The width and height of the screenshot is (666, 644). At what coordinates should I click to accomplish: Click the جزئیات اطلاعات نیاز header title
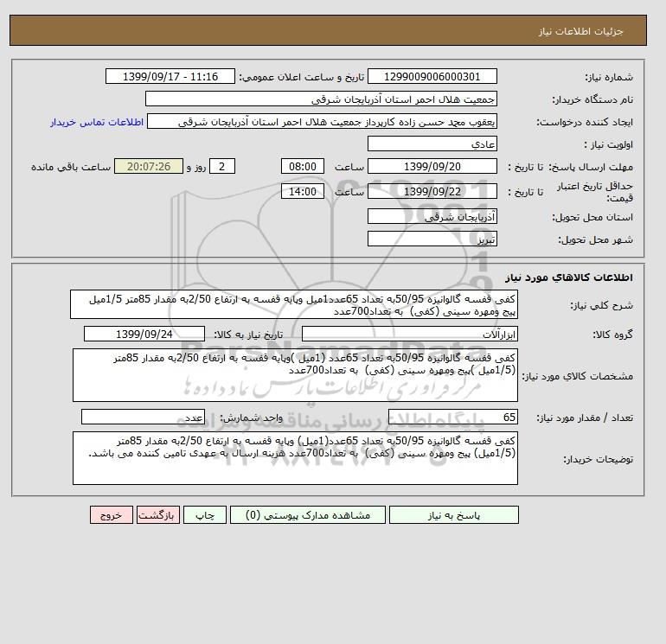click(580, 31)
